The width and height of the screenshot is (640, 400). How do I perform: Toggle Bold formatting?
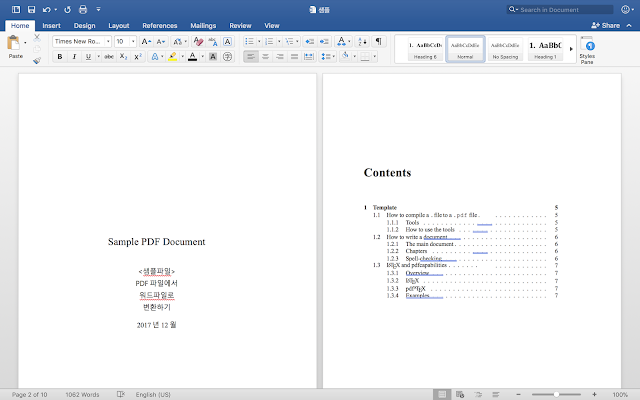tap(60, 57)
